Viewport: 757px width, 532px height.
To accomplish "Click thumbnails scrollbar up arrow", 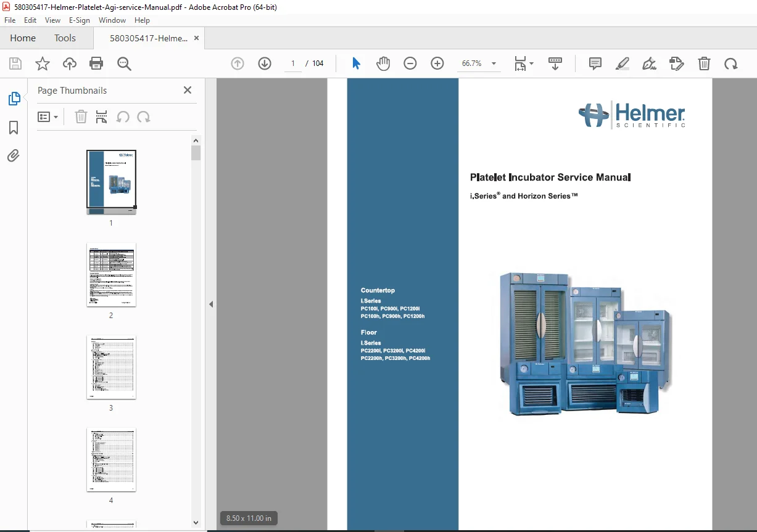I will (x=196, y=140).
